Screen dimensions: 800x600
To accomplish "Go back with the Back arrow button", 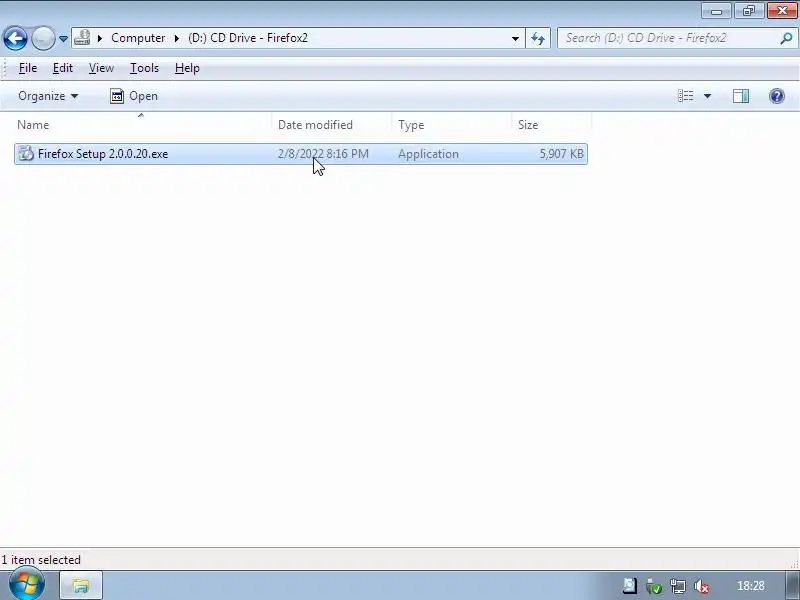I will click(x=15, y=38).
